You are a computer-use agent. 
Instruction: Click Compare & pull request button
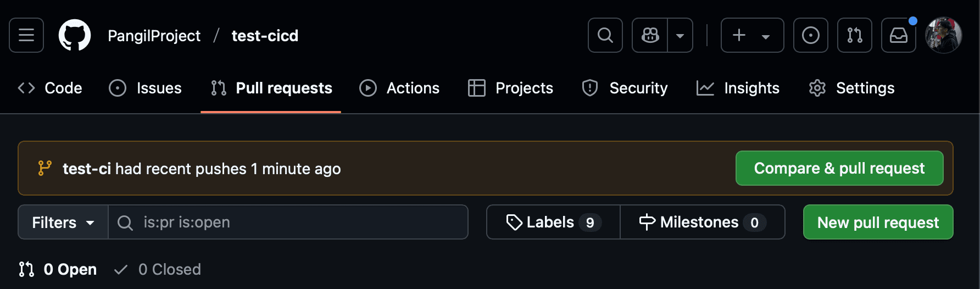pos(839,168)
